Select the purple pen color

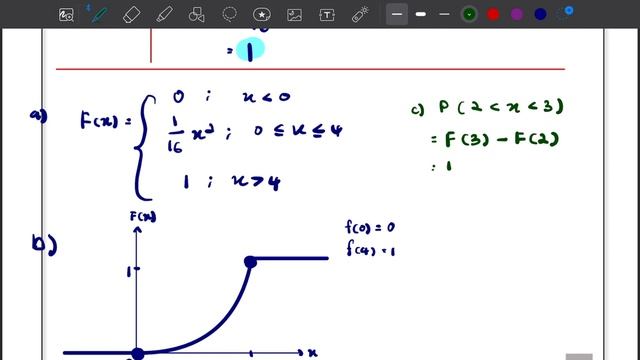point(517,15)
